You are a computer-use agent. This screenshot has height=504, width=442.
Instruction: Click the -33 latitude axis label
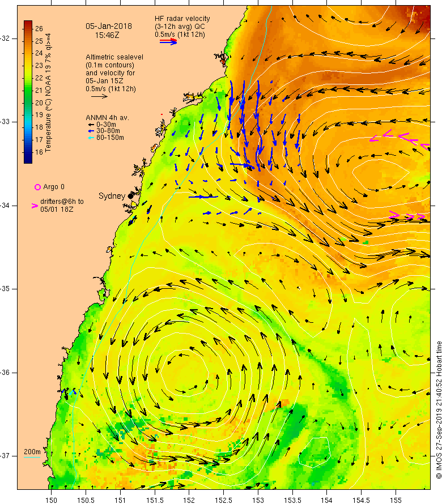pyautogui.click(x=5, y=122)
